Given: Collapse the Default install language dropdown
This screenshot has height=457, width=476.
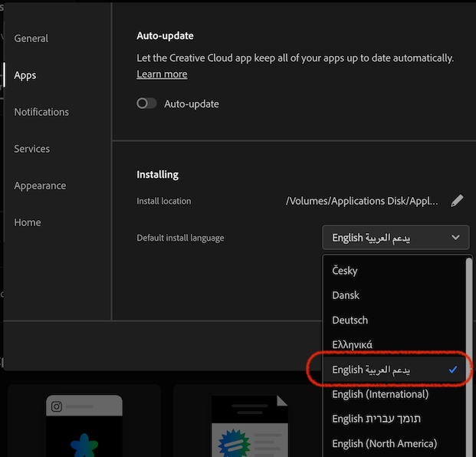Looking at the screenshot, I should point(396,238).
